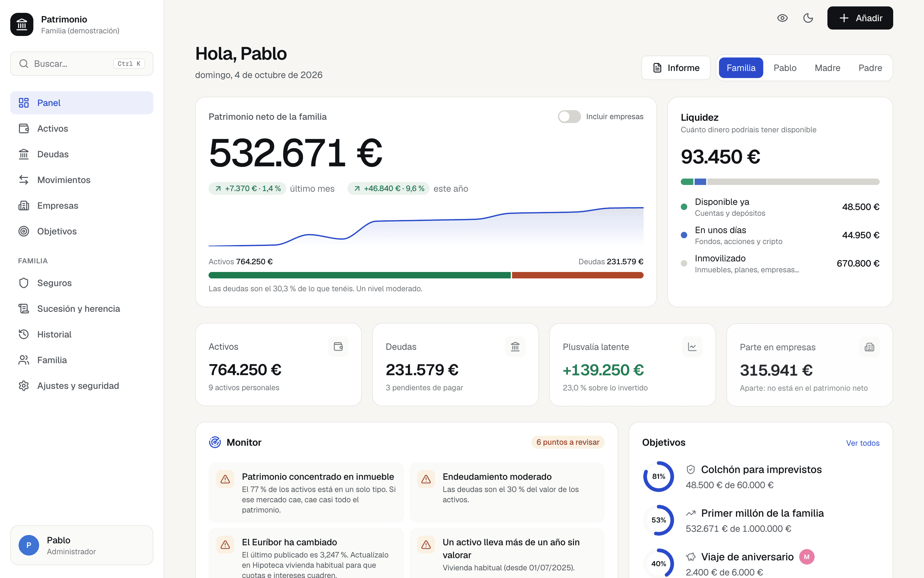Open Patrimonio concentrado en inmueble alert
Screen dimensions: 924x578
point(306,493)
